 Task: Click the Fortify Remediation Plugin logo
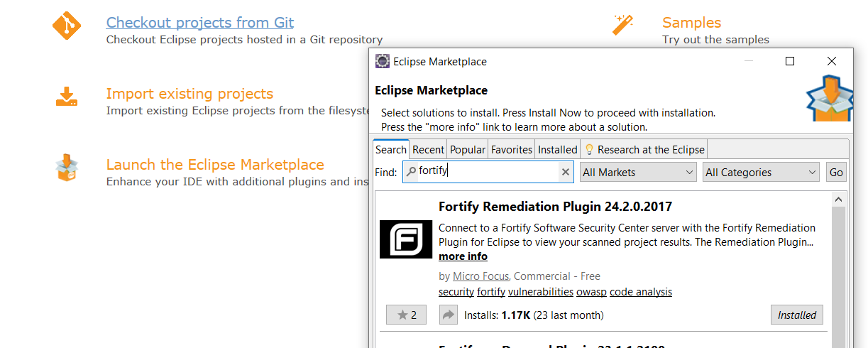coord(406,239)
